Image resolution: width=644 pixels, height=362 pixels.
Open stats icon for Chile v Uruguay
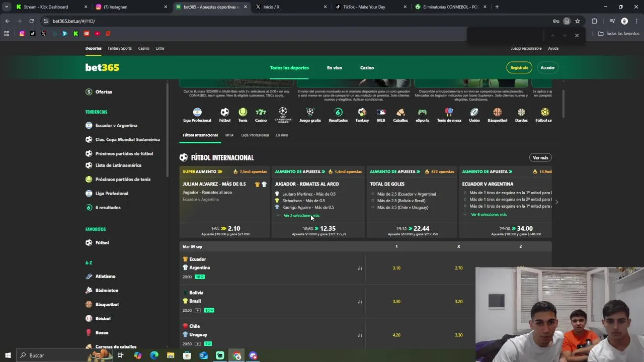[x=360, y=335]
